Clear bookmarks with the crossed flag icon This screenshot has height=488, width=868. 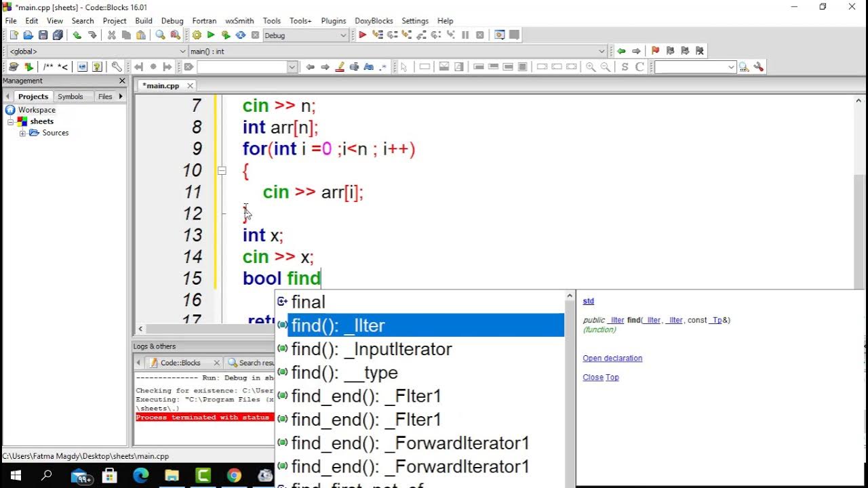(x=700, y=51)
